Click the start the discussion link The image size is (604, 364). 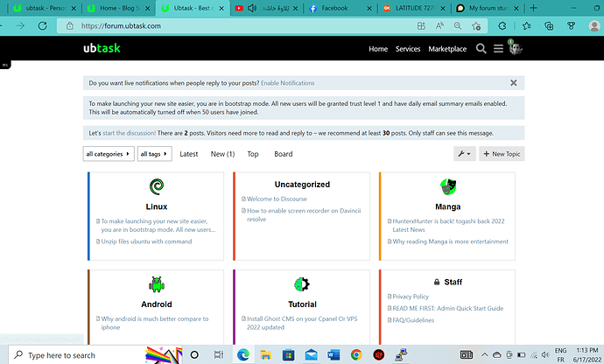129,133
